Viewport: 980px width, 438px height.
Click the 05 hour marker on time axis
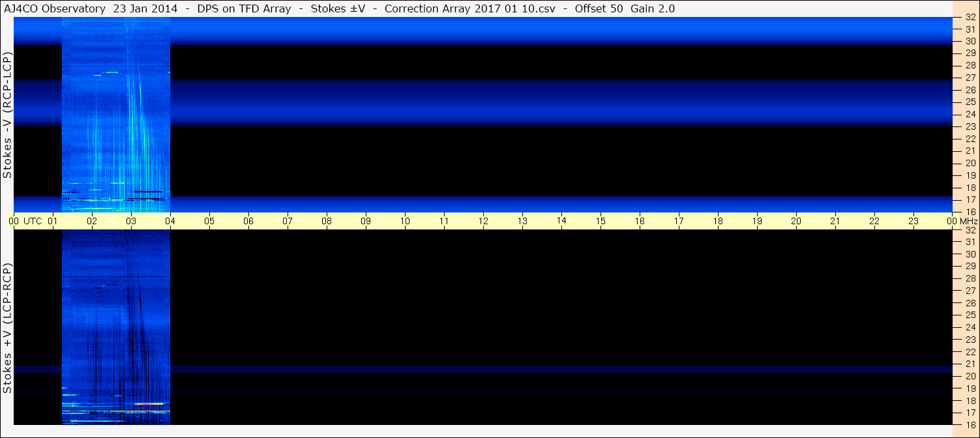(x=209, y=221)
